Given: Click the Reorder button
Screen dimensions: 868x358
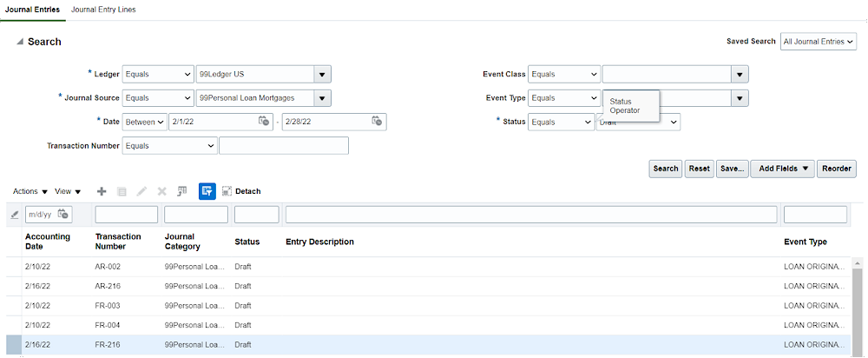Looking at the screenshot, I should [x=837, y=169].
